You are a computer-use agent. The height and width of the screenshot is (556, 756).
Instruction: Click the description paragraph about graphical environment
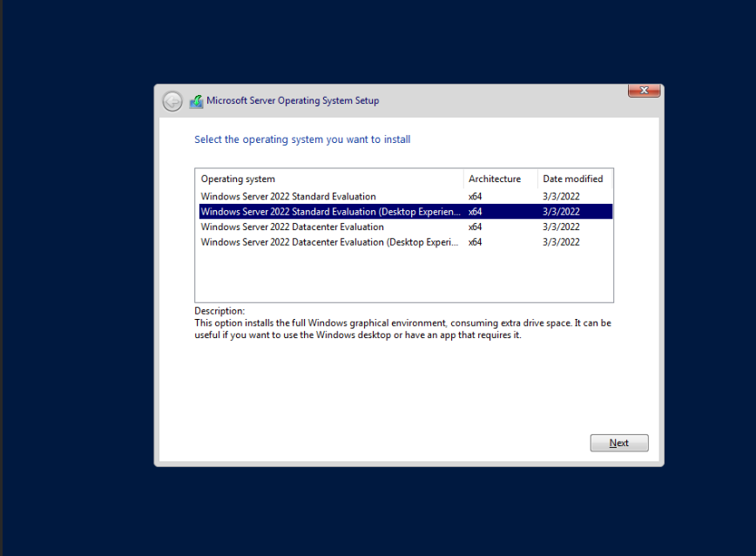[402, 329]
